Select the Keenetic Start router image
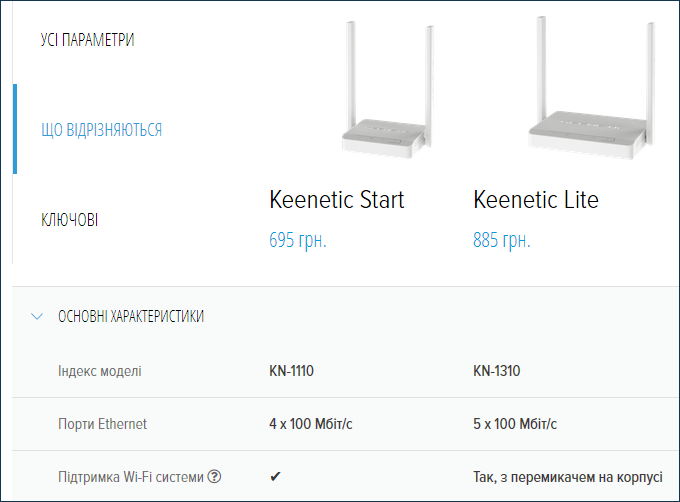 (x=386, y=89)
